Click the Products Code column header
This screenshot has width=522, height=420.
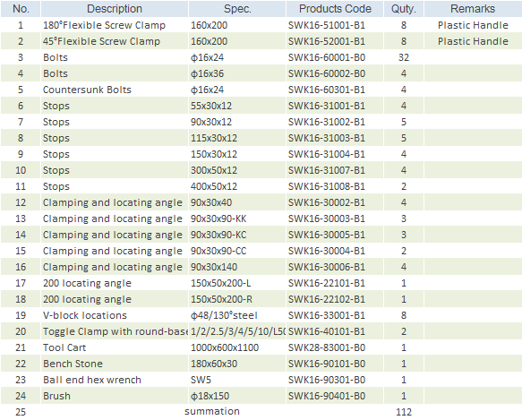(335, 9)
